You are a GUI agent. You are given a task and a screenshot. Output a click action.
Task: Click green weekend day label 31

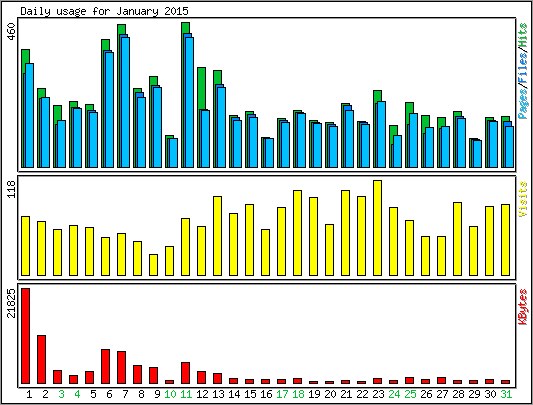pos(506,394)
